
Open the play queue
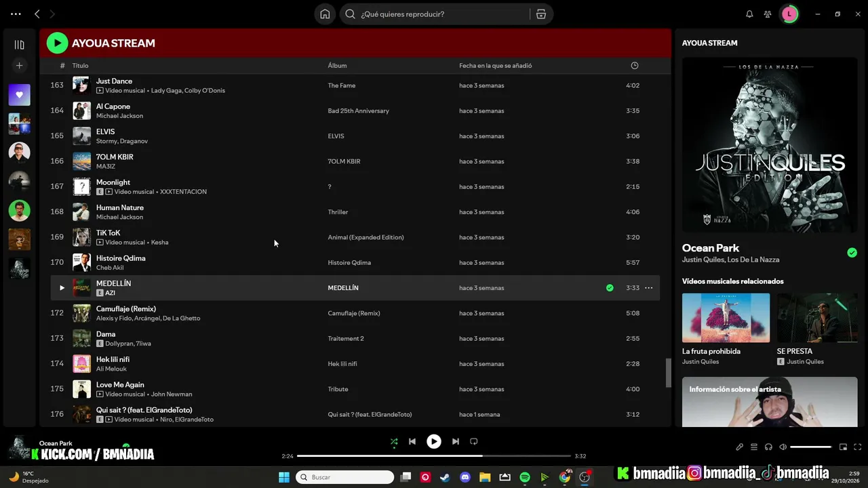pos(754,447)
